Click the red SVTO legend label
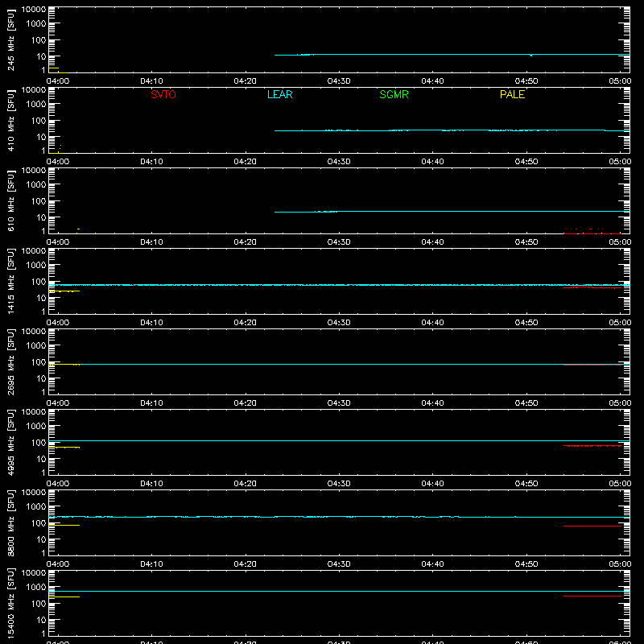This screenshot has height=644, width=644. (x=163, y=94)
